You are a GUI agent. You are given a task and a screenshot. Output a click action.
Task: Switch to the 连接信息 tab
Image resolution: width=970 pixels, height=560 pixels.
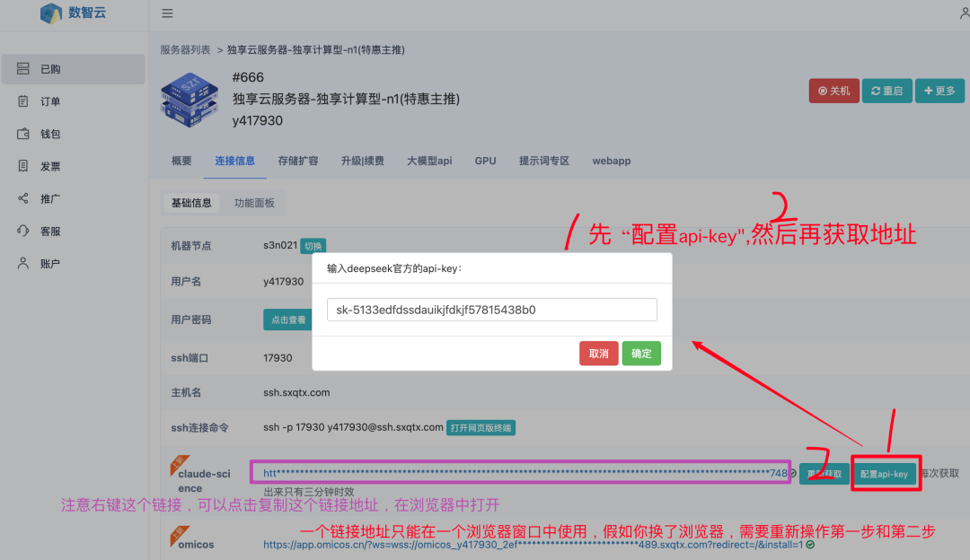pyautogui.click(x=234, y=161)
